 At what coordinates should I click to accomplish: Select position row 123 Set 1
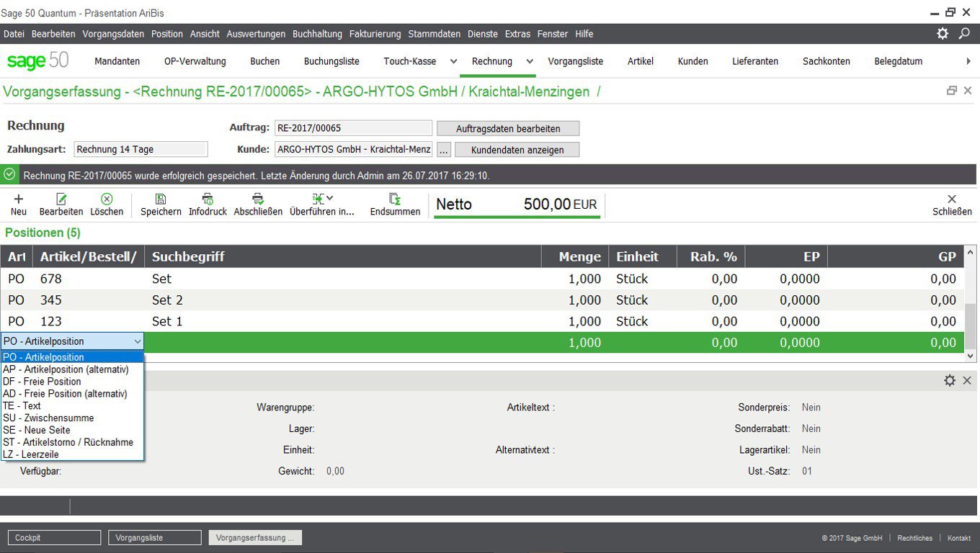pyautogui.click(x=482, y=321)
